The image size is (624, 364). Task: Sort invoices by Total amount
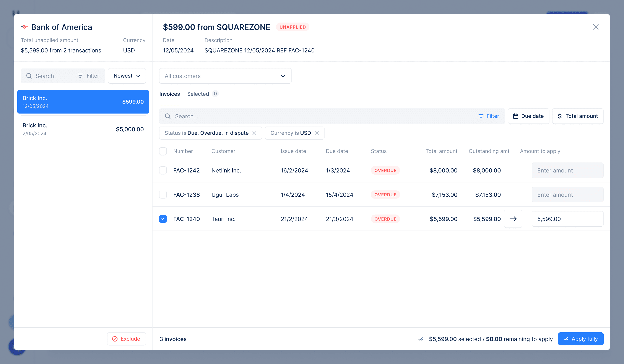(x=578, y=116)
